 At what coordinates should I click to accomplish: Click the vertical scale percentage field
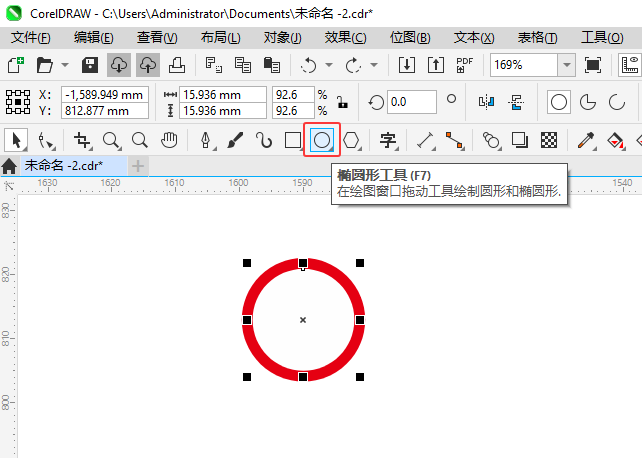point(293,111)
